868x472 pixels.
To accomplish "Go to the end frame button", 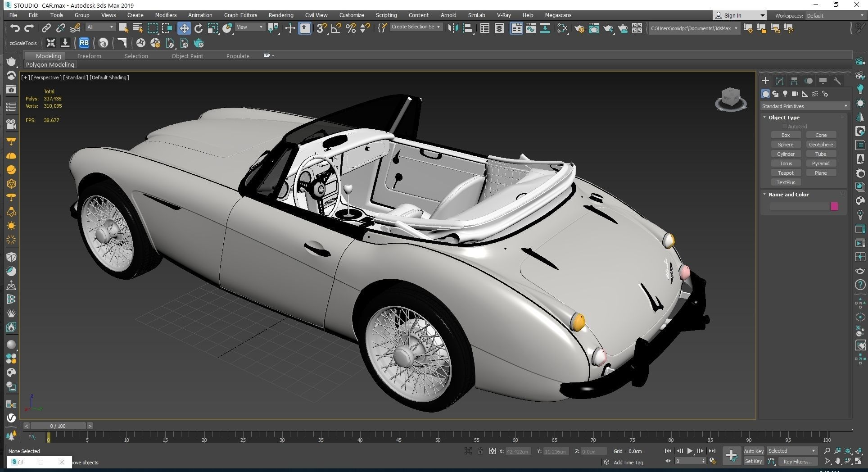I will pos(712,451).
